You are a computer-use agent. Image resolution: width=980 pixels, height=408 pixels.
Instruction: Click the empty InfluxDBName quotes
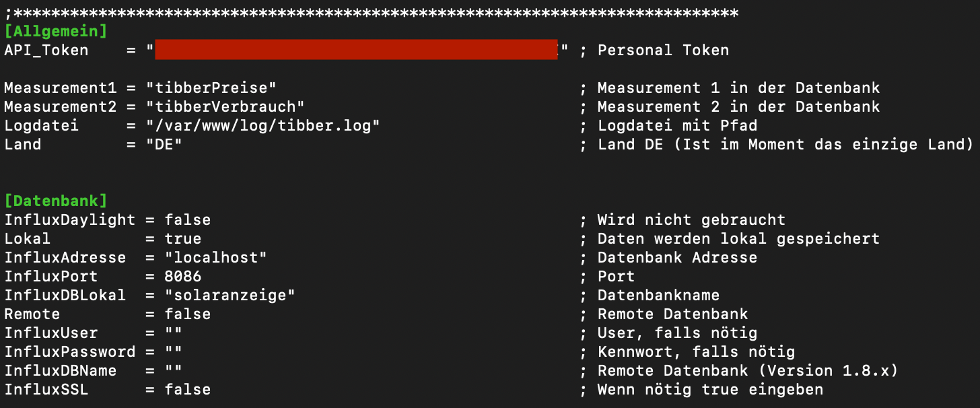pyautogui.click(x=174, y=370)
